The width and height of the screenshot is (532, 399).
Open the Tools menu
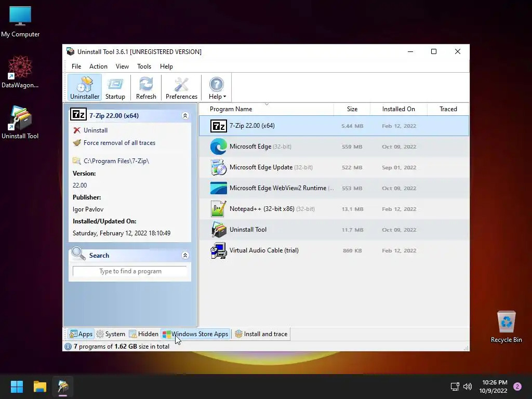144,66
